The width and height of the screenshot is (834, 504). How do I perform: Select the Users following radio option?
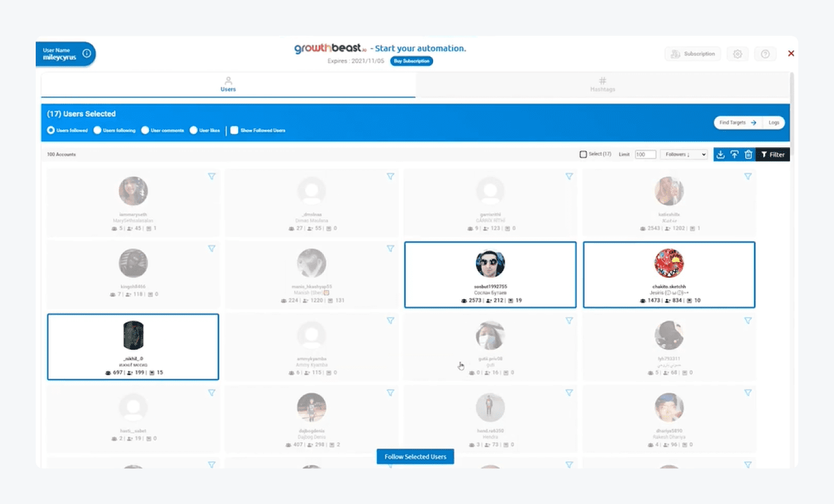pyautogui.click(x=98, y=130)
